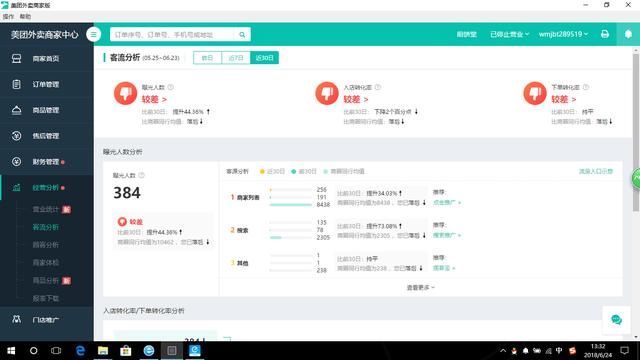640x360 pixels.
Task: Open 财务管理 in the sidebar
Action: pos(46,162)
